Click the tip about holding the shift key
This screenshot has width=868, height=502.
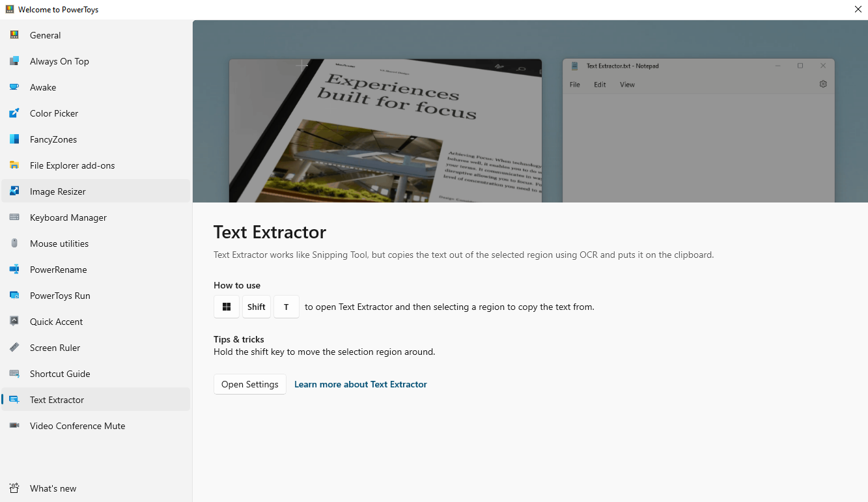[x=324, y=352]
